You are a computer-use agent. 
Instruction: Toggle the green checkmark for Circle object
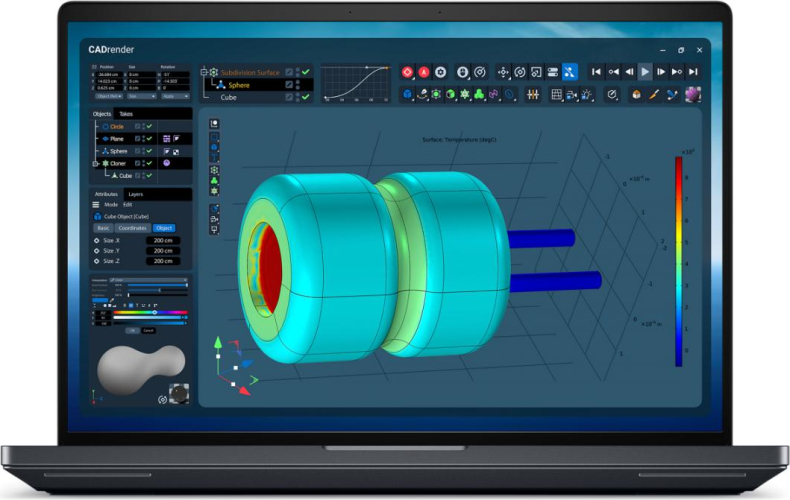(x=148, y=126)
